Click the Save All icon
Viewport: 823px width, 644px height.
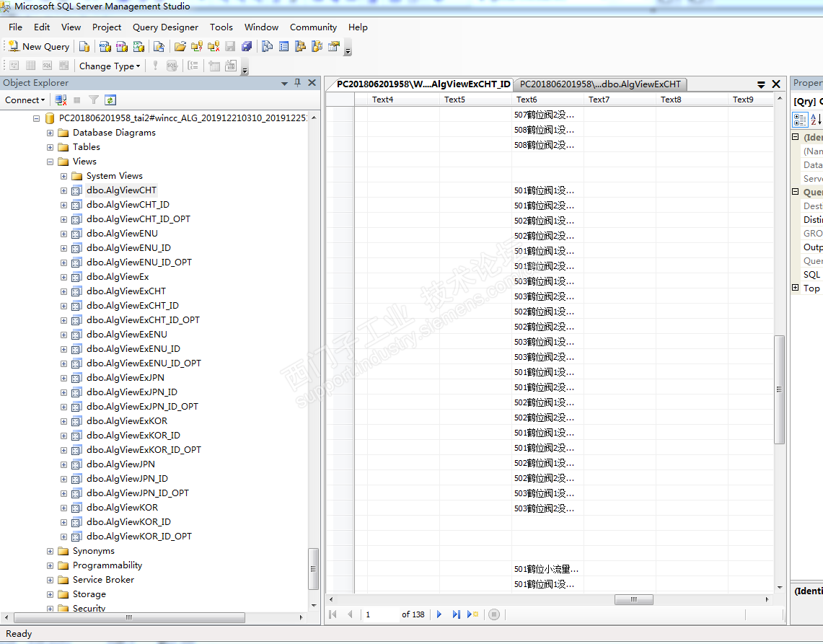tap(247, 47)
